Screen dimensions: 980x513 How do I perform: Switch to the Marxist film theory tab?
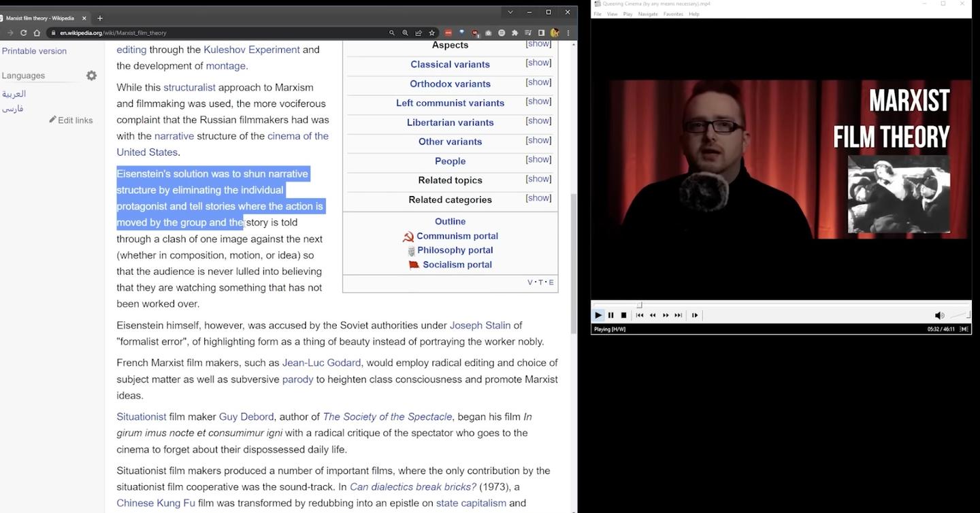coord(41,18)
